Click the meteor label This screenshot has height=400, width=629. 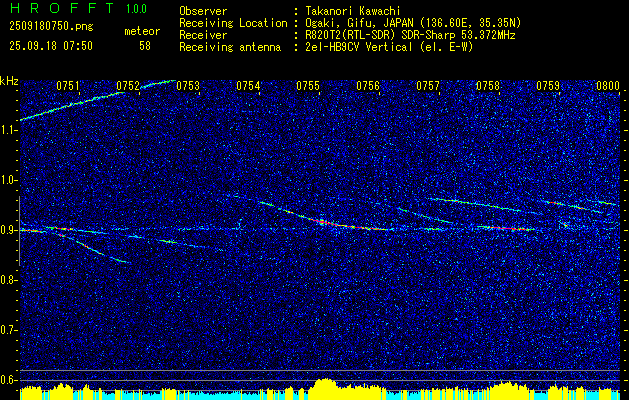pos(142,31)
